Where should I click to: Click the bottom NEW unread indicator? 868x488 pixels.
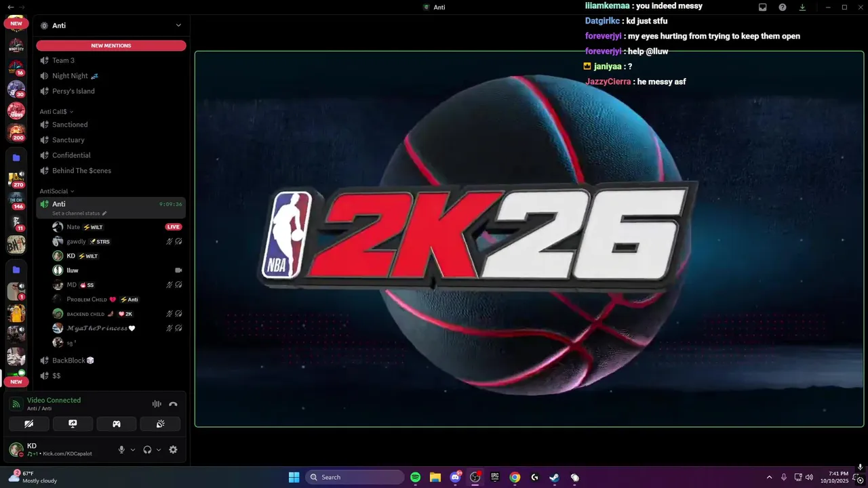point(16,382)
